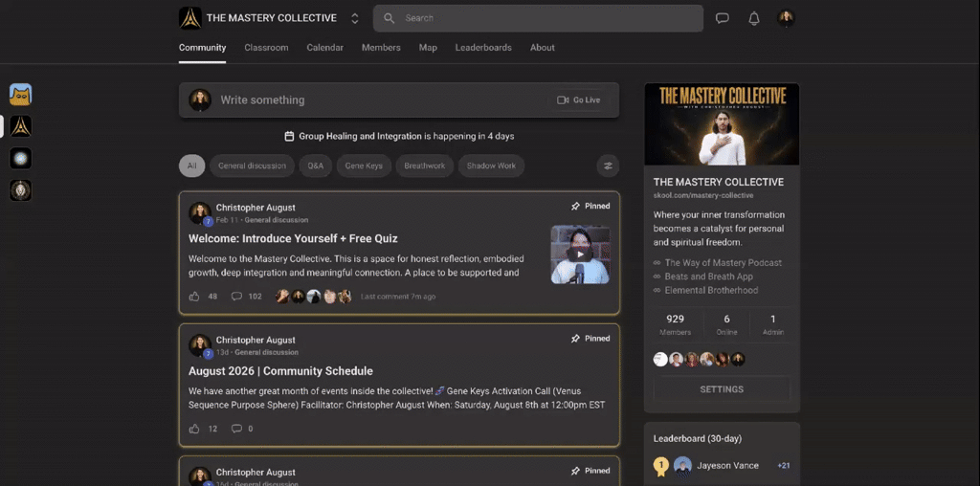
Task: Click the Pinned icon on the Welcome post
Action: (575, 206)
